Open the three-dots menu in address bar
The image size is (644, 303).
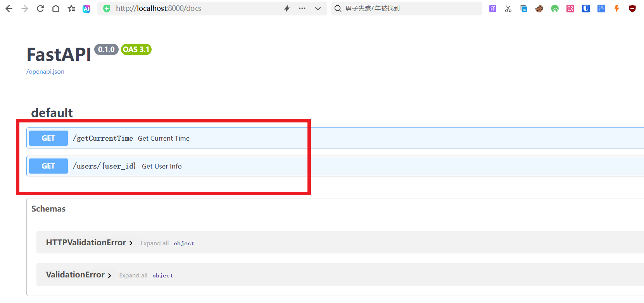point(302,9)
